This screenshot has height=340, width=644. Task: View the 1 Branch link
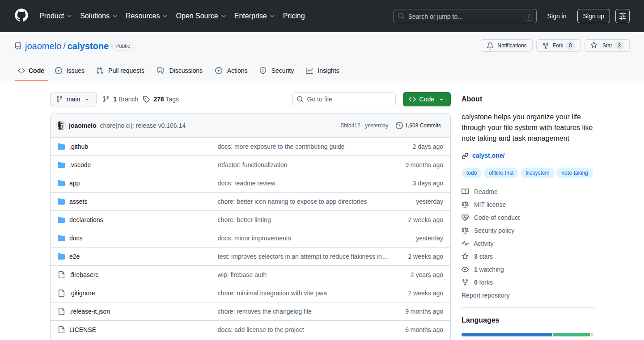coord(121,99)
